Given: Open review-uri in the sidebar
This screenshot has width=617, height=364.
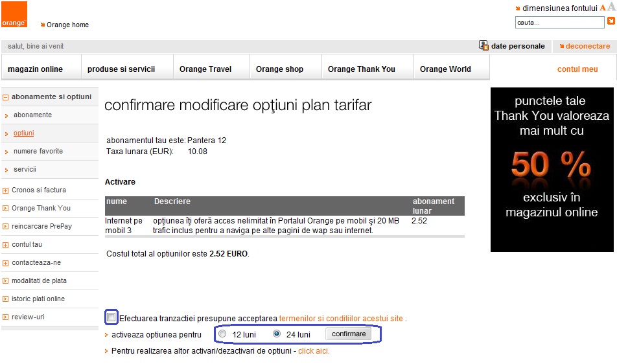Looking at the screenshot, I should pyautogui.click(x=28, y=317).
